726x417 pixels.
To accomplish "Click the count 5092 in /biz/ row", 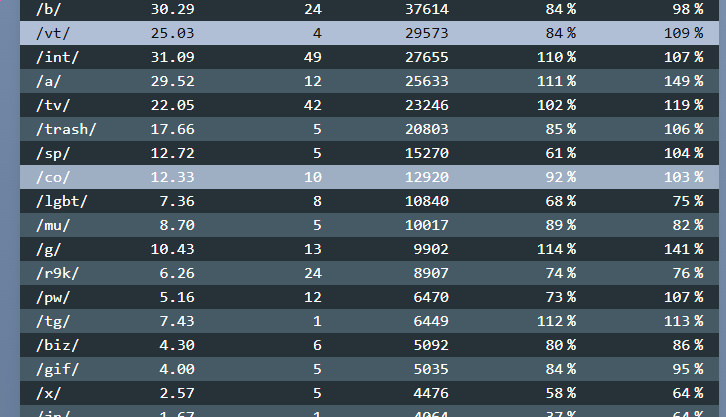I will 431,345.
